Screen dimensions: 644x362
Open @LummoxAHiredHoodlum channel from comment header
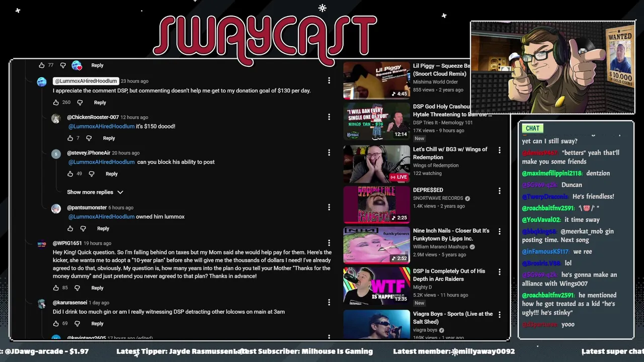click(86, 81)
